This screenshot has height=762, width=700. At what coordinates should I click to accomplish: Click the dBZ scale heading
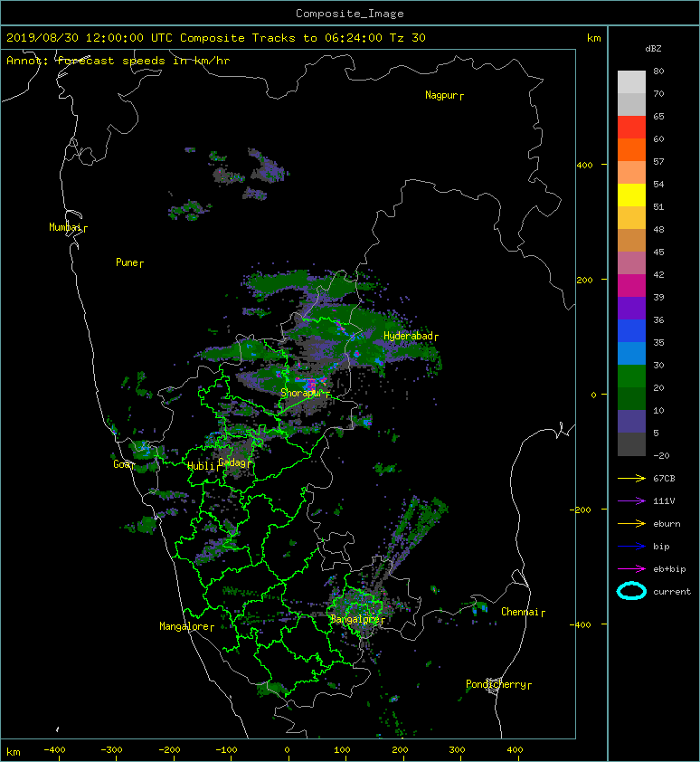[653, 49]
